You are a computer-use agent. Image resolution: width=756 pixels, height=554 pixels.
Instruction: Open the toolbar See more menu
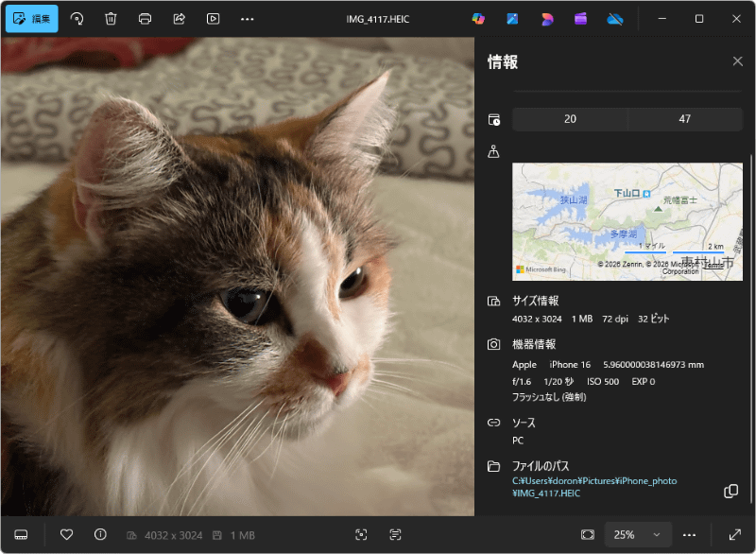(247, 18)
